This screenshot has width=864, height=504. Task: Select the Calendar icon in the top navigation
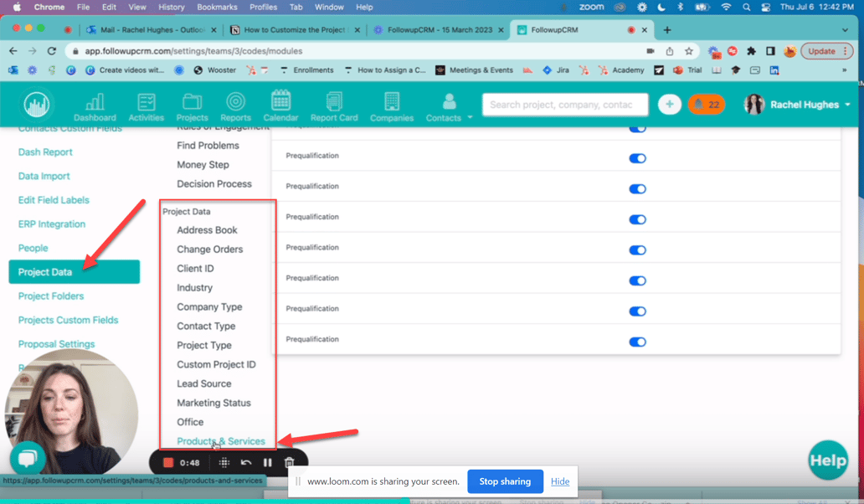[x=280, y=105]
